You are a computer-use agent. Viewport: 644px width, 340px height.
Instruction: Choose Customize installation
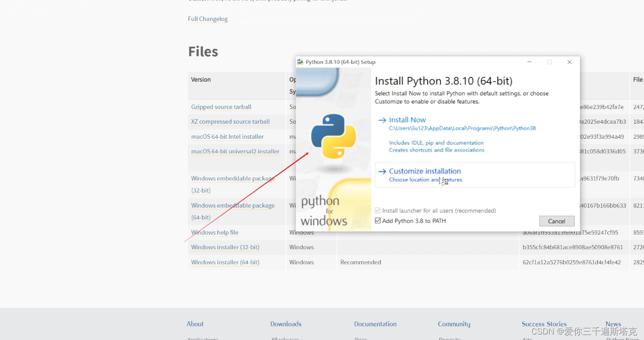pyautogui.click(x=425, y=171)
